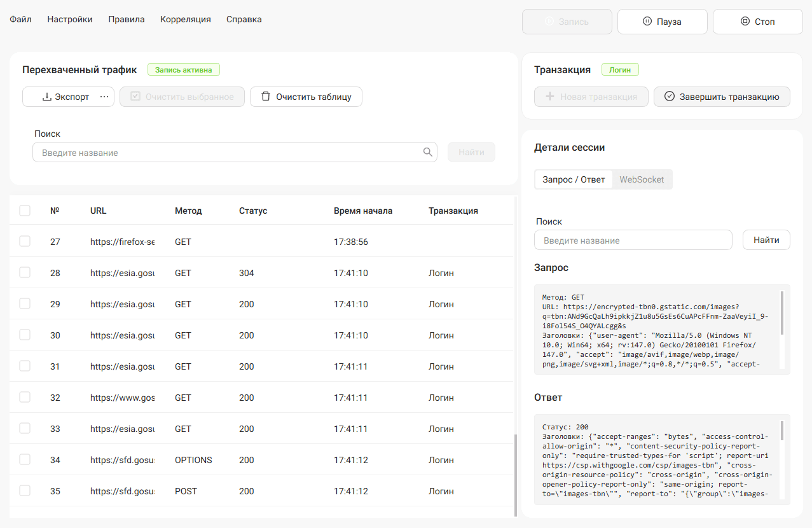Click the Логин badge next to Транзакция
This screenshot has width=812, height=528.
point(620,70)
